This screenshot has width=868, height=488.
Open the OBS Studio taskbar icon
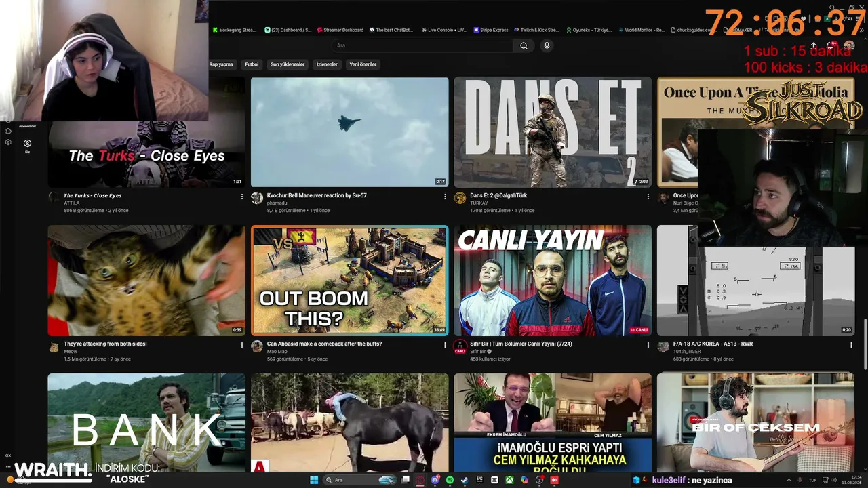point(539,480)
